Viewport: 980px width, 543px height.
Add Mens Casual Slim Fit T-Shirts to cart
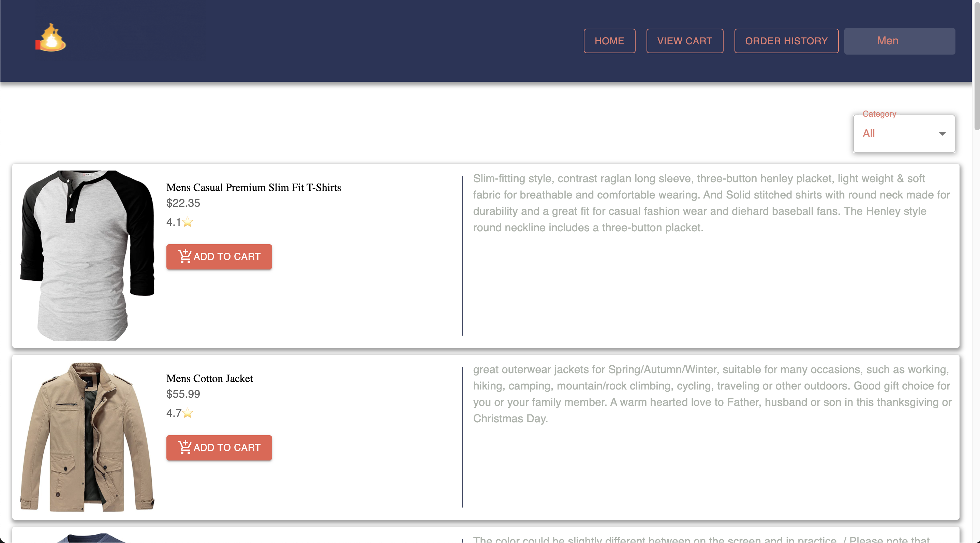pyautogui.click(x=219, y=256)
